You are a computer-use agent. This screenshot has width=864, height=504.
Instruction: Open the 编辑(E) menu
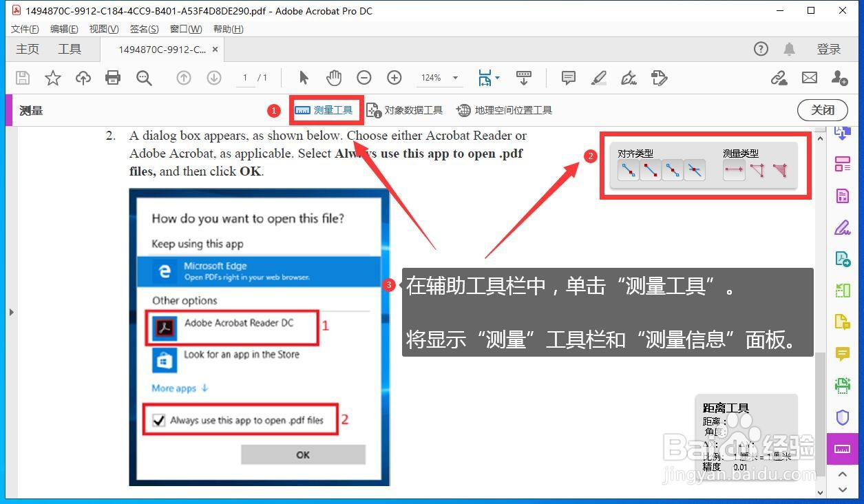(64, 29)
